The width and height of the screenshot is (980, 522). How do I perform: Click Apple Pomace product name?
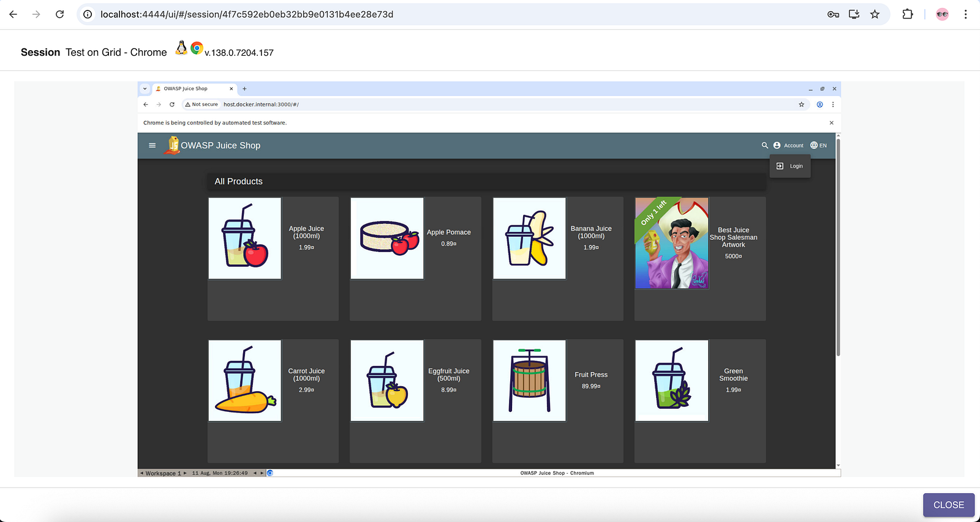tap(449, 232)
